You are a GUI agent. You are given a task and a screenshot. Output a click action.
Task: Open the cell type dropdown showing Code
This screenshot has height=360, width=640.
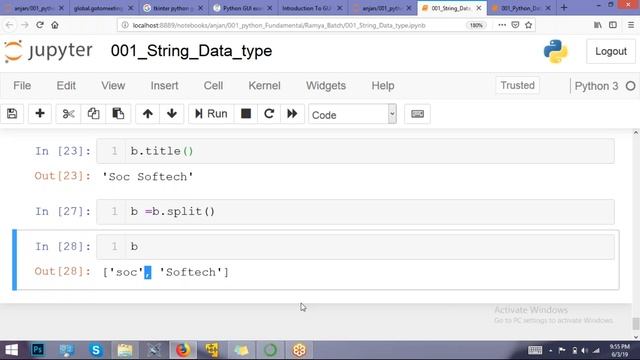pos(352,115)
